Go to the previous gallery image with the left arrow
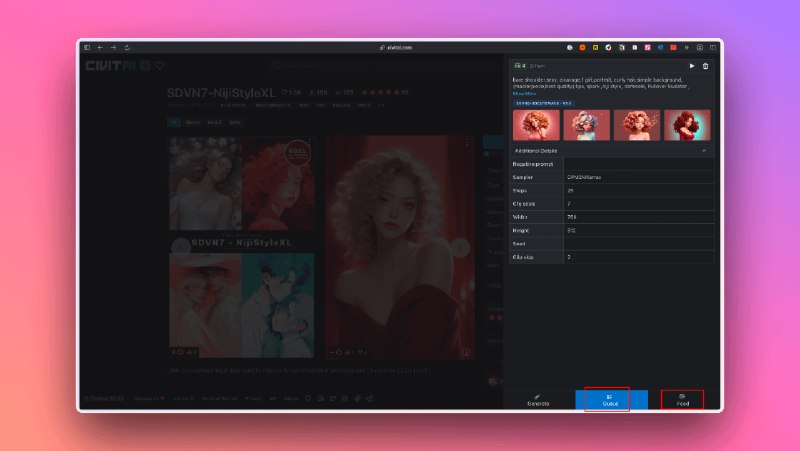The width and height of the screenshot is (800, 451). [x=181, y=247]
